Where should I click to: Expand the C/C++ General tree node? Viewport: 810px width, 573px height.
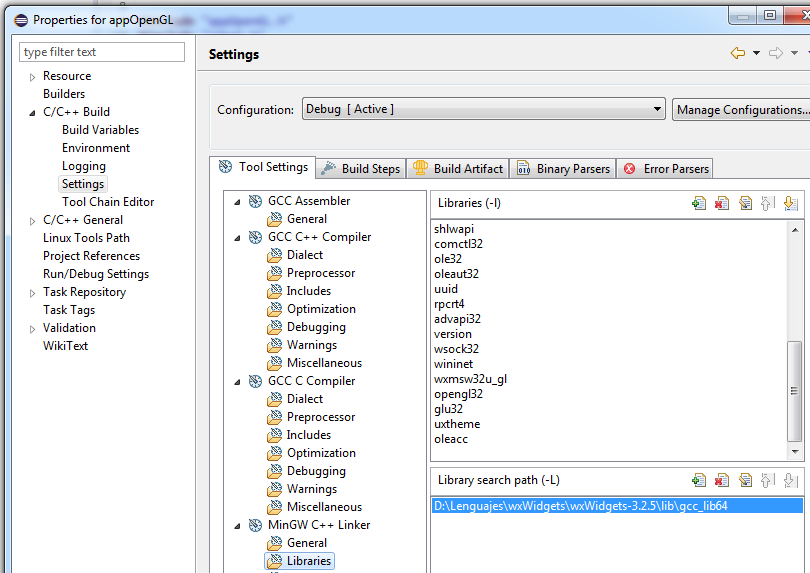(32, 220)
